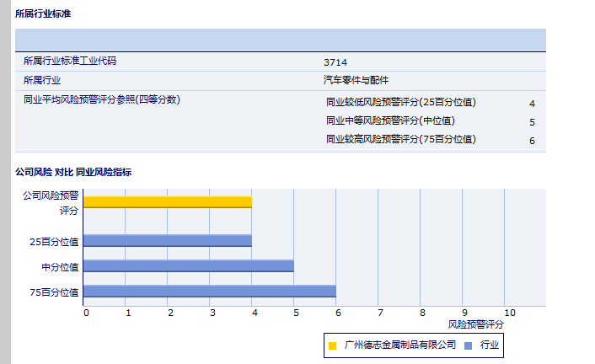595x364 pixels.
Task: Click the 行业 legend label text
Action: click(x=490, y=345)
